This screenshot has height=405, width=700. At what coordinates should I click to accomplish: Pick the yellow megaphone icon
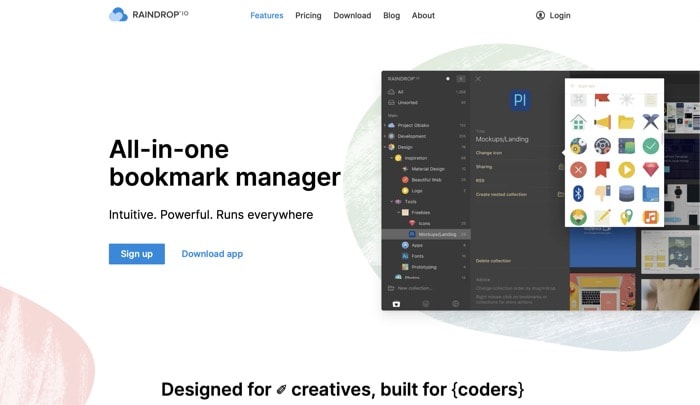coord(602,121)
